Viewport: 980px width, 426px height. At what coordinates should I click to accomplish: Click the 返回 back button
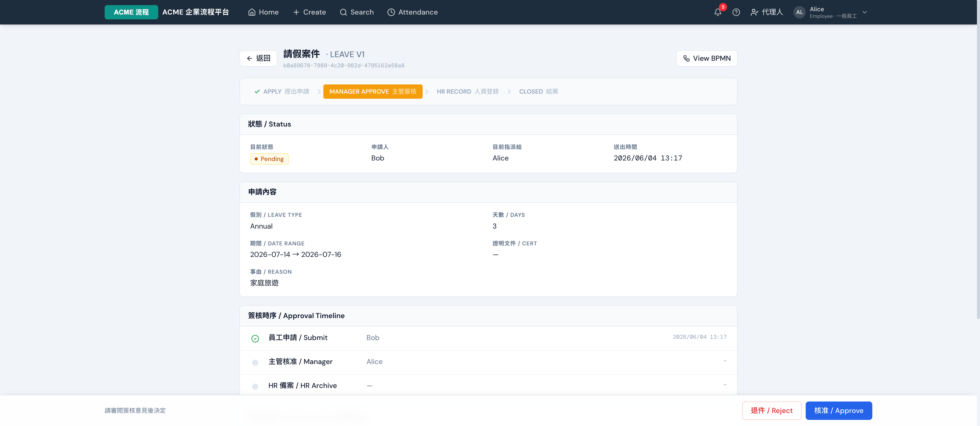click(258, 58)
